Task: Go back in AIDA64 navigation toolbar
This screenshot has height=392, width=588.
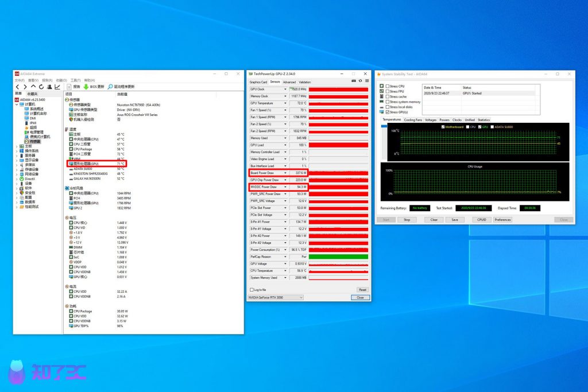Action: point(17,87)
